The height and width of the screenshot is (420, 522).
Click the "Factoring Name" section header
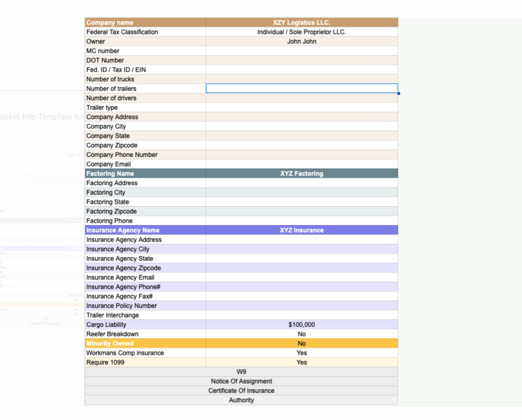coord(145,174)
